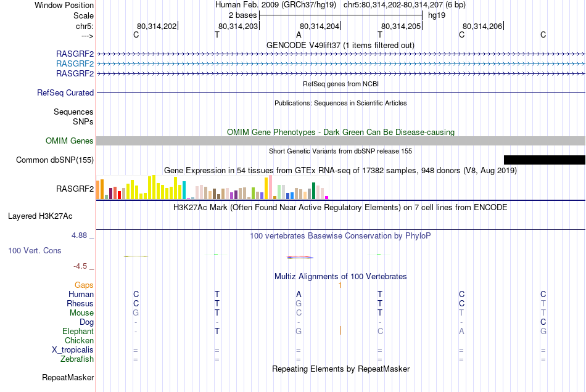Open Publications: Sequences in Scientific Articles title
586x392 pixels.
340,103
